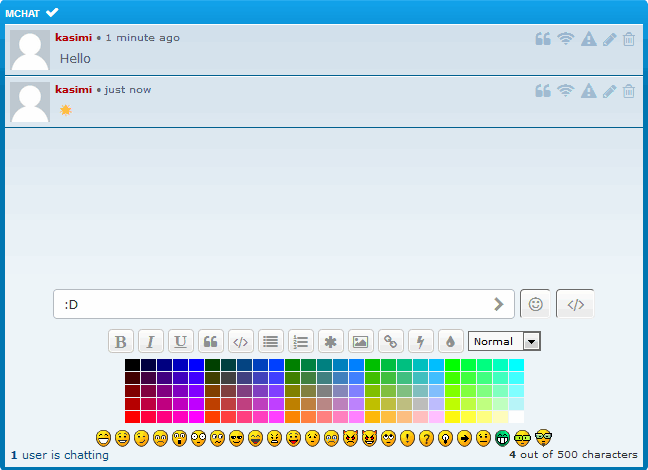Open kasimi's profile from the Hello message

point(73,37)
